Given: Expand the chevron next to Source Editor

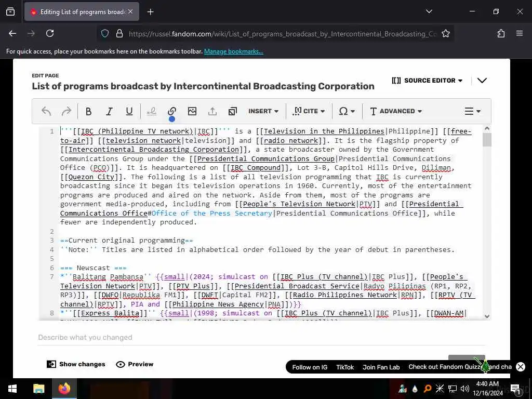Looking at the screenshot, I should pyautogui.click(x=482, y=81).
